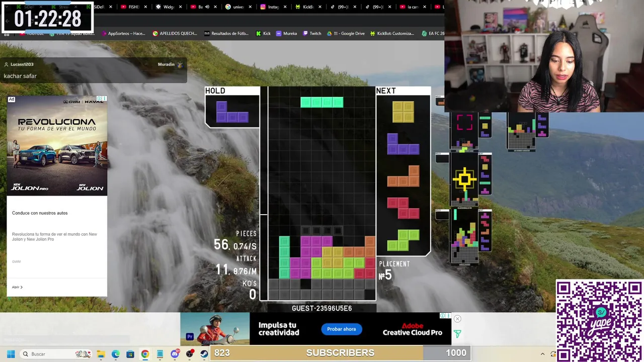
Task: Click the green S piece in NEXT queue
Action: point(403,240)
